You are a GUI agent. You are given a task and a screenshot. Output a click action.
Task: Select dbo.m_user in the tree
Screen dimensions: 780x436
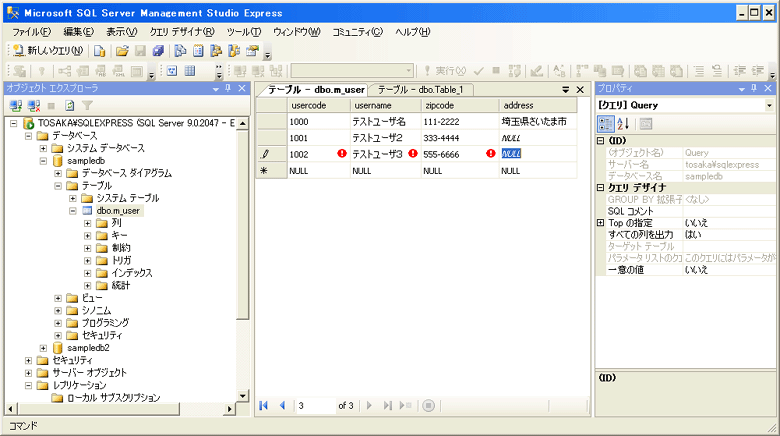(118, 211)
